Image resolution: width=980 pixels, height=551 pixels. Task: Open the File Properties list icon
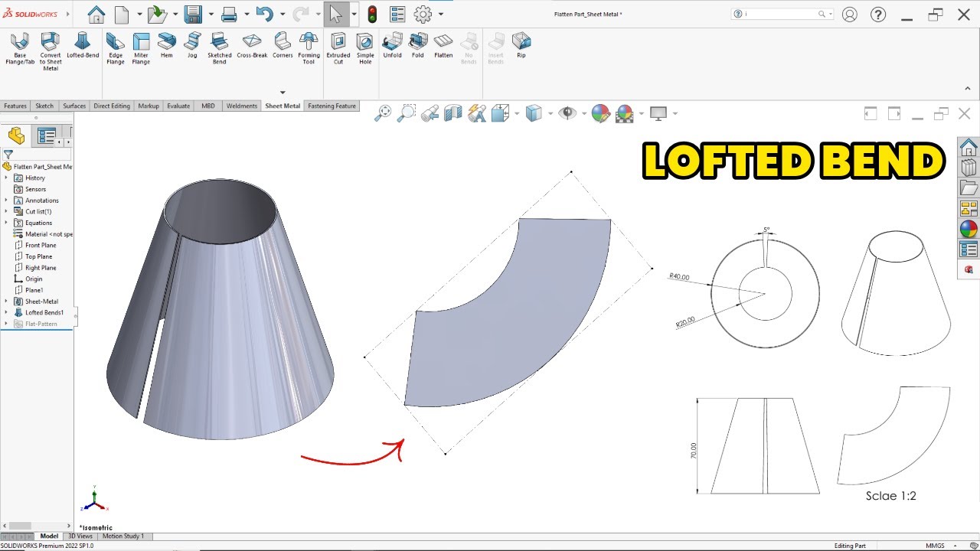click(397, 14)
